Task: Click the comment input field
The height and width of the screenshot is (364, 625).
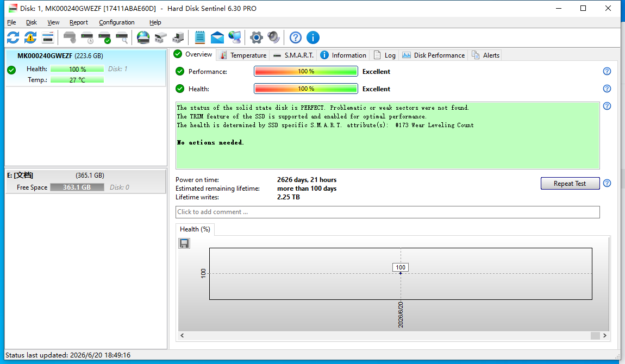Action: (x=387, y=212)
